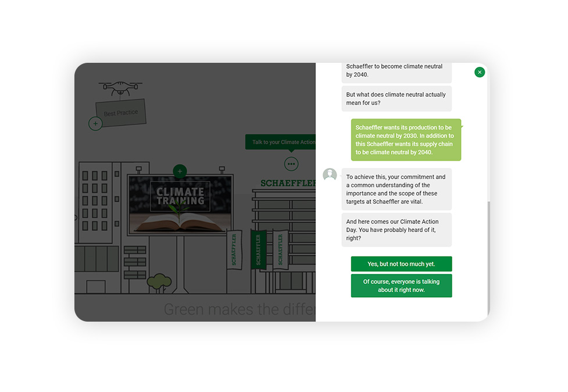Click the three-dots chat bubble icon
Viewport: 568px width, 392px height.
[x=291, y=164]
